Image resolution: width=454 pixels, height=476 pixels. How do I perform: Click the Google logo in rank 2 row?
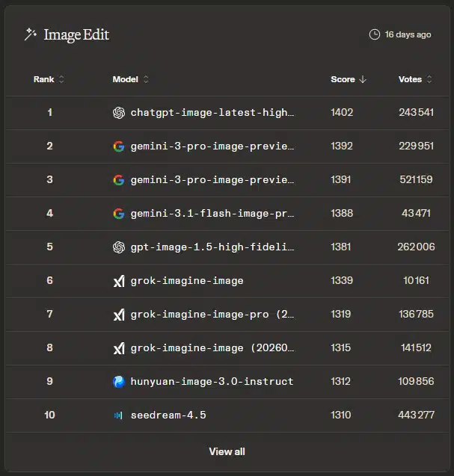click(x=118, y=146)
